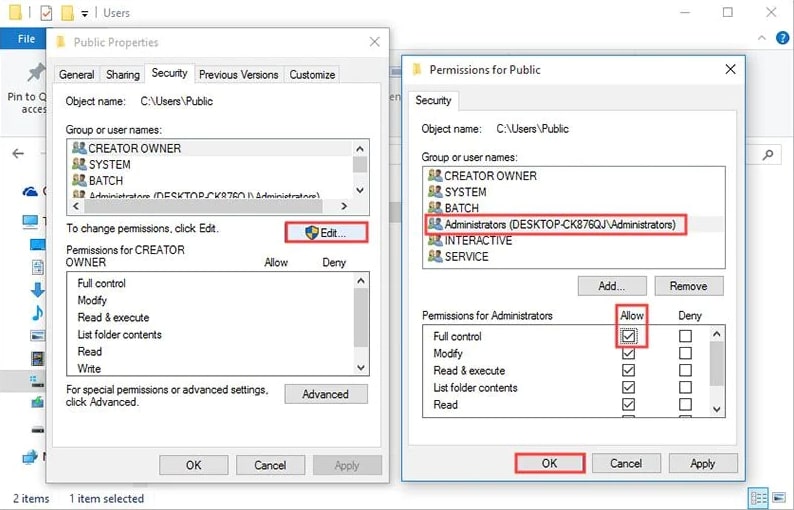Click the search magnifier icon

pyautogui.click(x=768, y=155)
